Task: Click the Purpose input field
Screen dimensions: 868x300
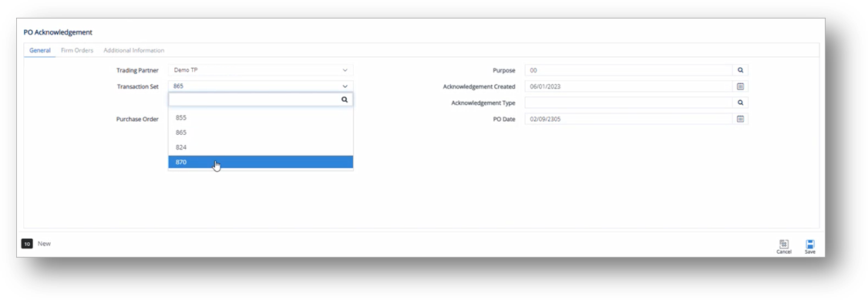Action: tap(629, 70)
